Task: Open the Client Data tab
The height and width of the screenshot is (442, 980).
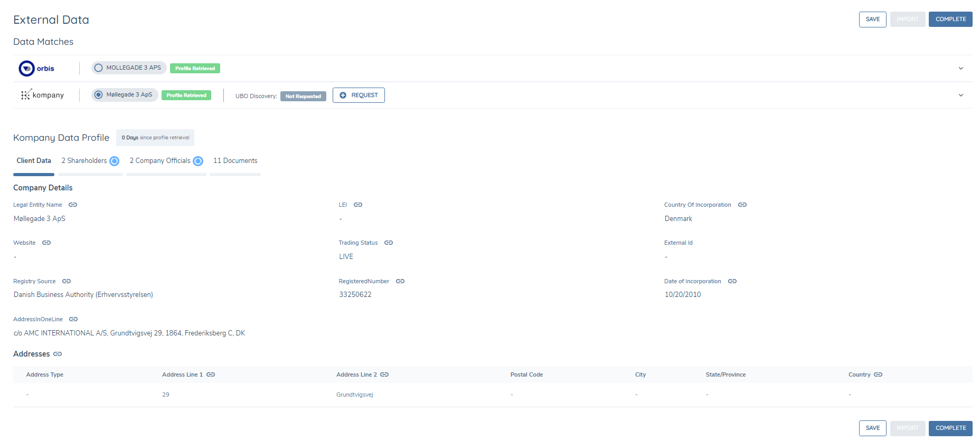Action: click(x=34, y=161)
